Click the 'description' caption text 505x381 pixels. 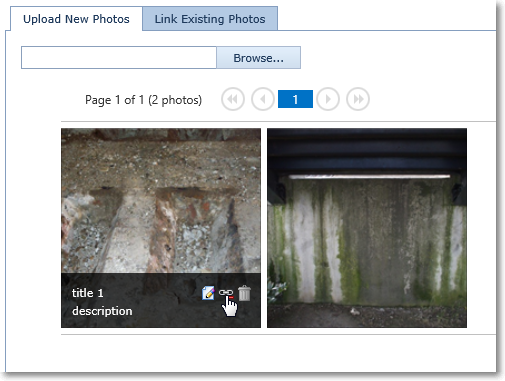coord(102,311)
